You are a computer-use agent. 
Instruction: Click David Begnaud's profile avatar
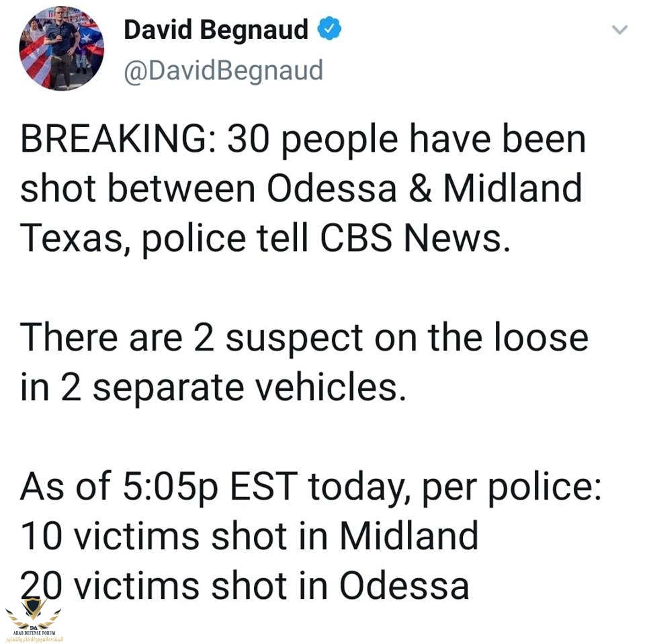pyautogui.click(x=61, y=49)
